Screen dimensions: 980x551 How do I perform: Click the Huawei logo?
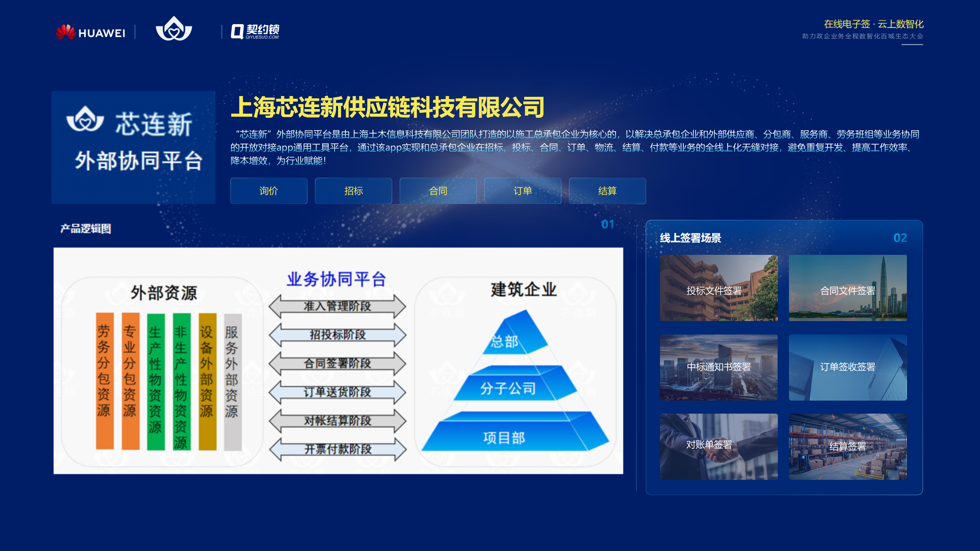pos(90,32)
